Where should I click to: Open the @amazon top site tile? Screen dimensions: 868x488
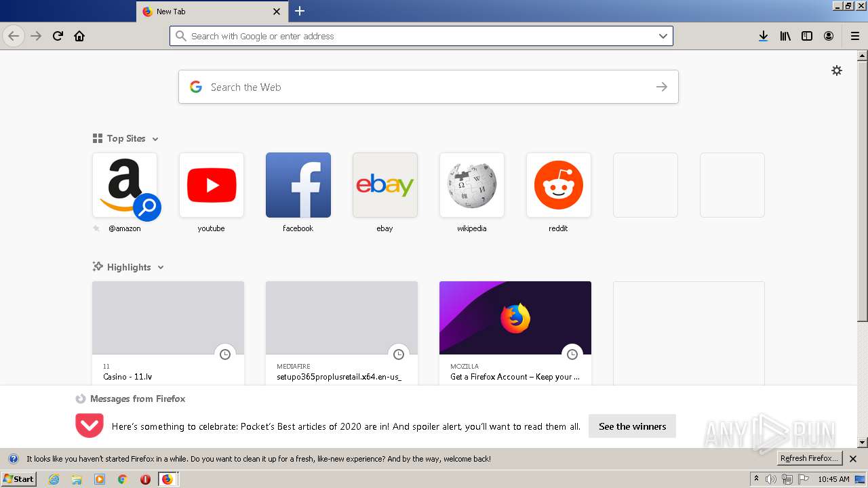(x=125, y=185)
